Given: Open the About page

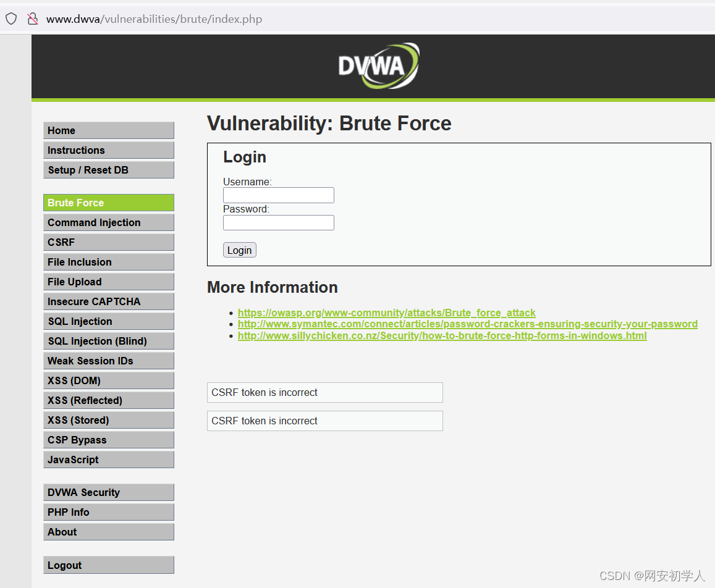Looking at the screenshot, I should point(109,532).
